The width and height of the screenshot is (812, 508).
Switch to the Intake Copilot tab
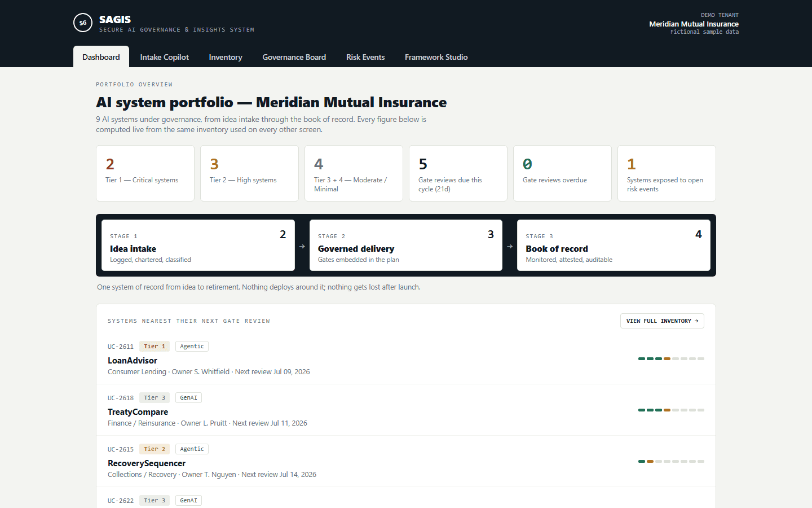click(164, 57)
